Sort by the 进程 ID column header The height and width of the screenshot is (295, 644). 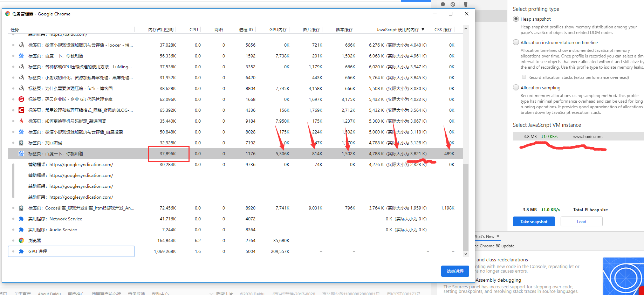tap(246, 30)
